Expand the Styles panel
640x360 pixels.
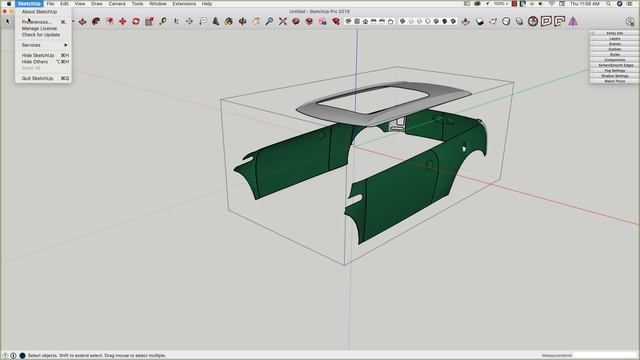[615, 54]
